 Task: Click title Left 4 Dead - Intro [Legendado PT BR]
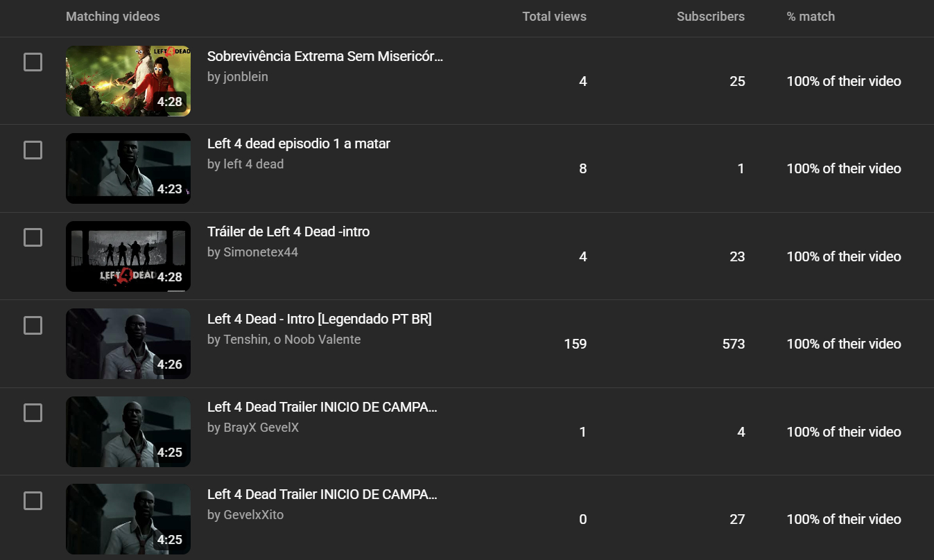[319, 319]
